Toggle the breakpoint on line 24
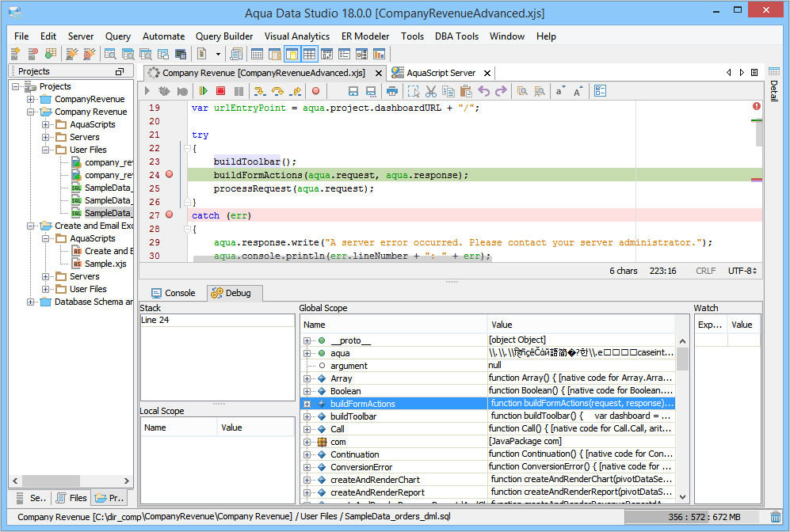The height and width of the screenshot is (532, 790). (x=170, y=174)
